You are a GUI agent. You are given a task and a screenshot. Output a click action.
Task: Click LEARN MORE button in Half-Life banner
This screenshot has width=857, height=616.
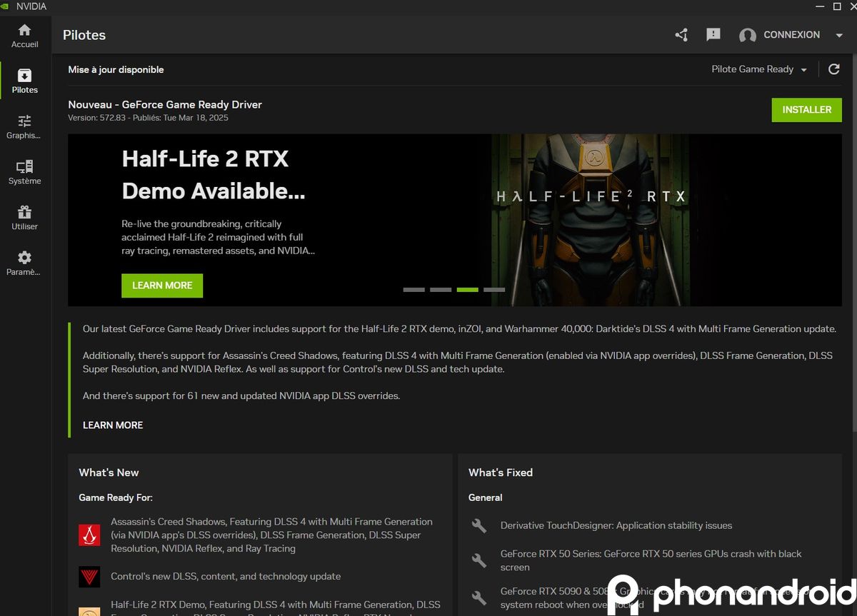point(162,286)
